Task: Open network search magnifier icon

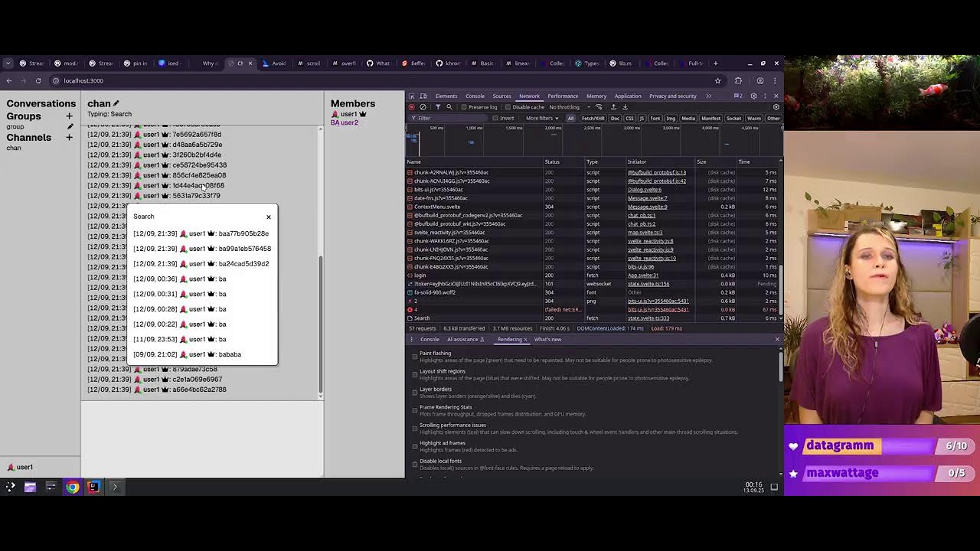Action: click(x=449, y=107)
